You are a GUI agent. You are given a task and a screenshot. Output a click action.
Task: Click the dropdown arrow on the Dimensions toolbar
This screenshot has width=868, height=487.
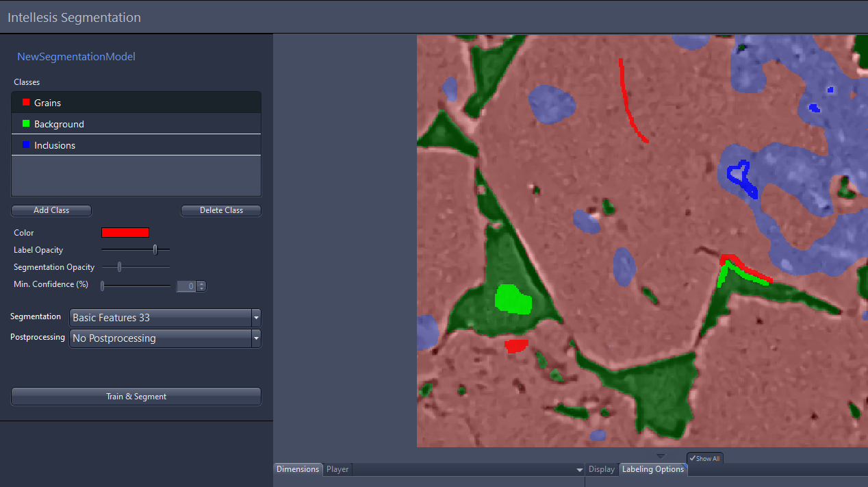[579, 469]
